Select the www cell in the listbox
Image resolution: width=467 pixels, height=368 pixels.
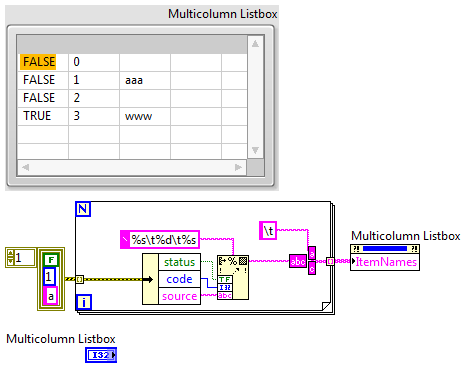pos(145,116)
